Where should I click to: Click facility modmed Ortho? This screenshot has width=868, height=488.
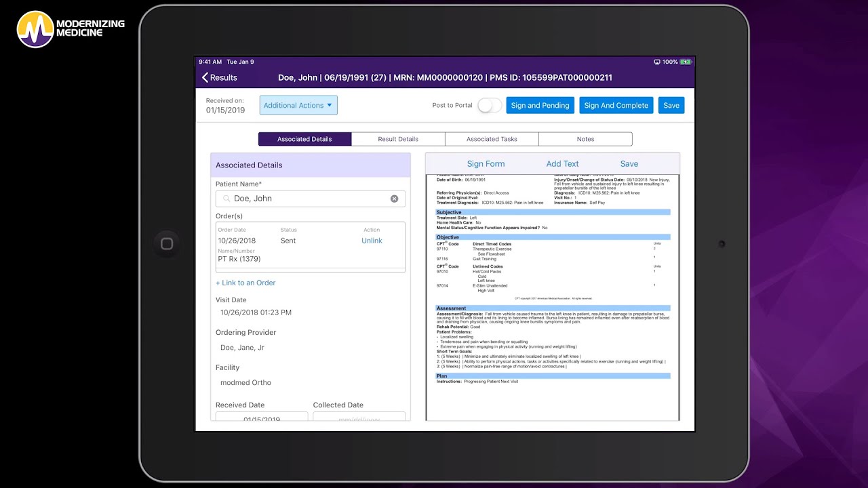(245, 382)
